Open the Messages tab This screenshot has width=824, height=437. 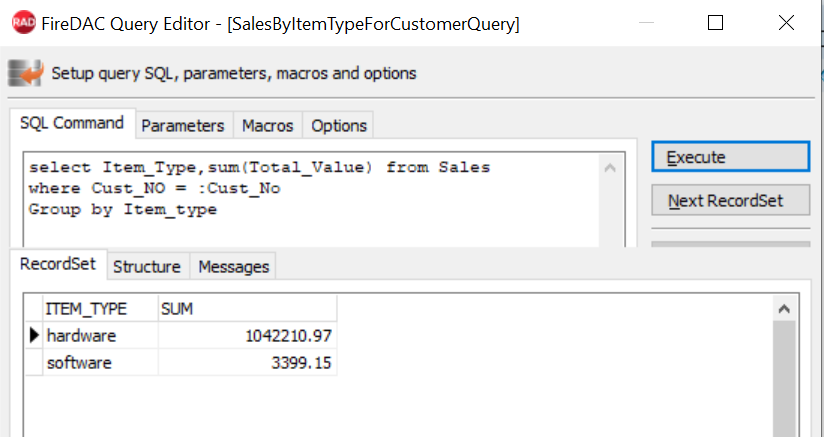coord(233,266)
